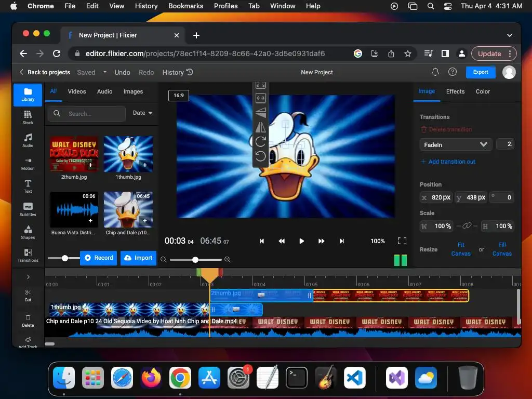
Task: Click the Add Track icon
Action: point(28,342)
